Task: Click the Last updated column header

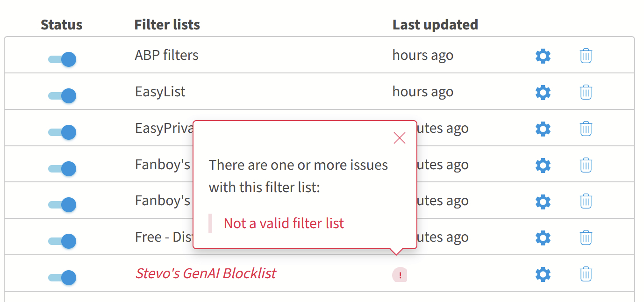Action: point(435,25)
